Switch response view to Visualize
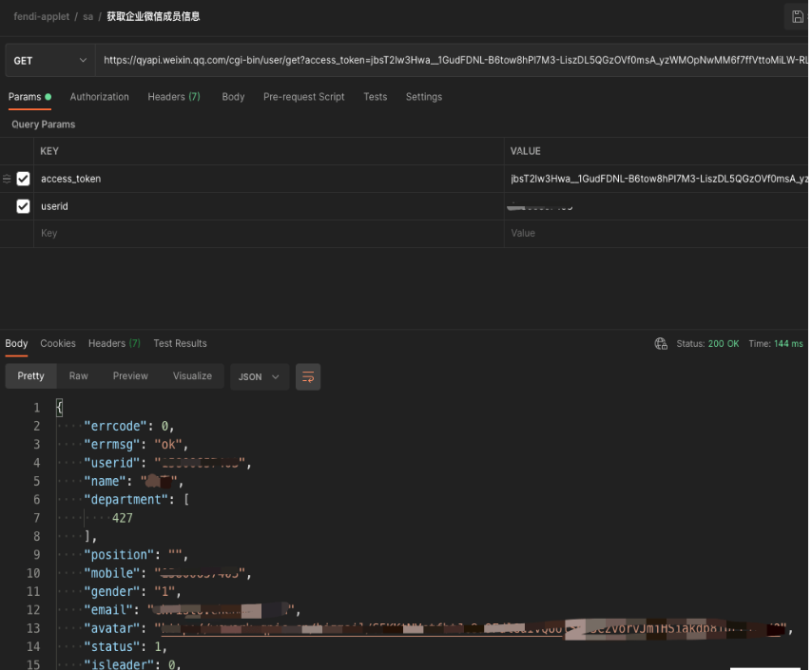Screen dimensions: 812x670 point(193,376)
